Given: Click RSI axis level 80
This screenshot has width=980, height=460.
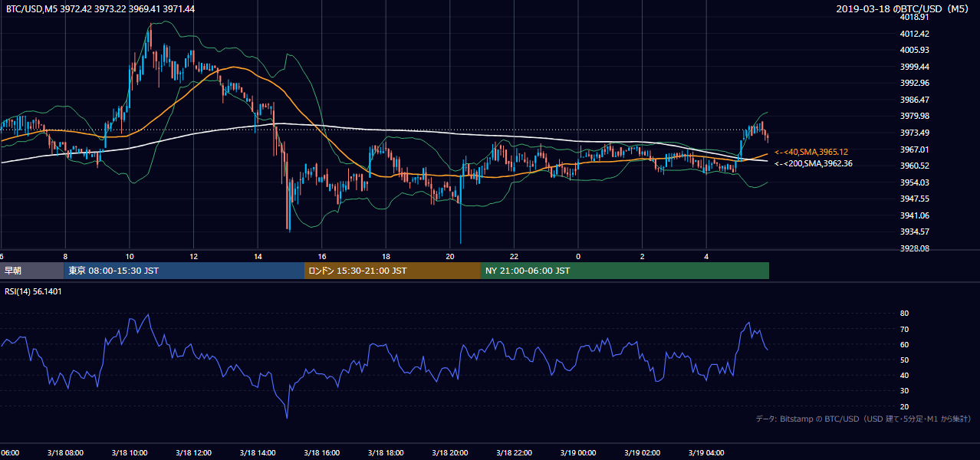Looking at the screenshot, I should pos(904,314).
